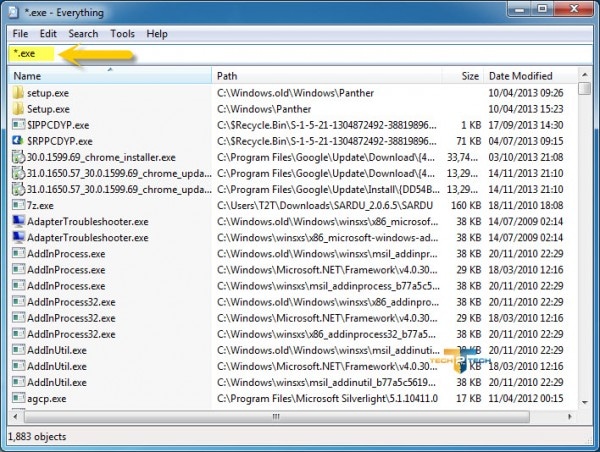The height and width of the screenshot is (452, 600).
Task: Select the $RPPCDYP.exe file icon
Action: click(18, 141)
